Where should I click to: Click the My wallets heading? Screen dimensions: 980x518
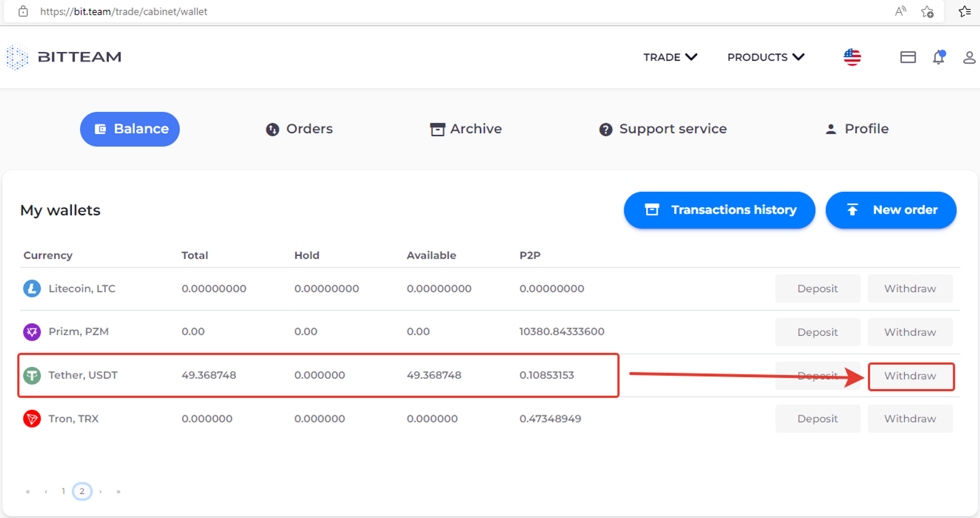point(60,210)
